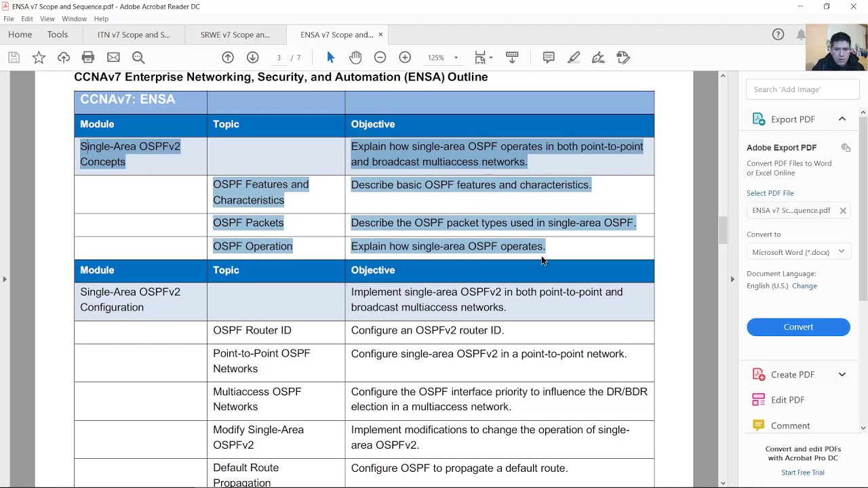The height and width of the screenshot is (488, 868).
Task: Click 'Explain how single-area OSPF operates.' text
Action: (448, 246)
